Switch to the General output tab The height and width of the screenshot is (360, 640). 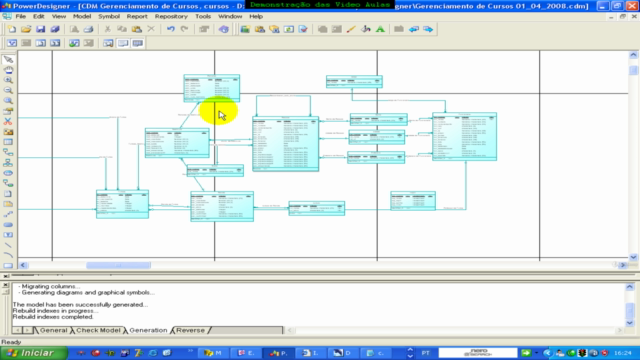coord(53,330)
